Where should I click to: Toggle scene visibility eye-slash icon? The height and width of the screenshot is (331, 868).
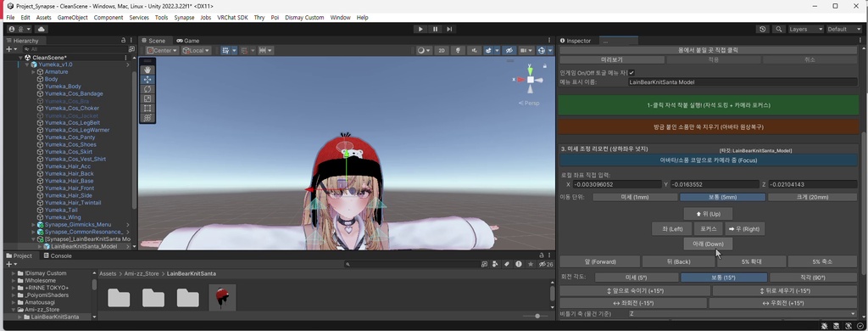pyautogui.click(x=509, y=50)
